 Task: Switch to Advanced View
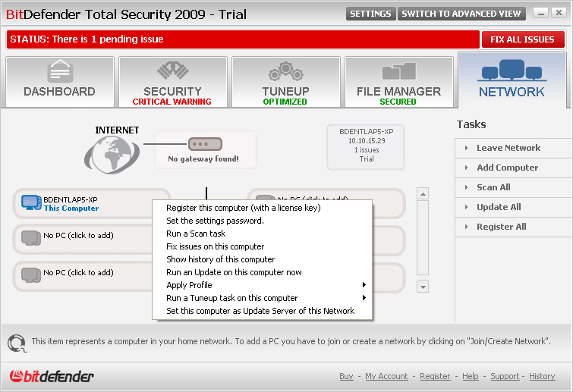(x=461, y=14)
